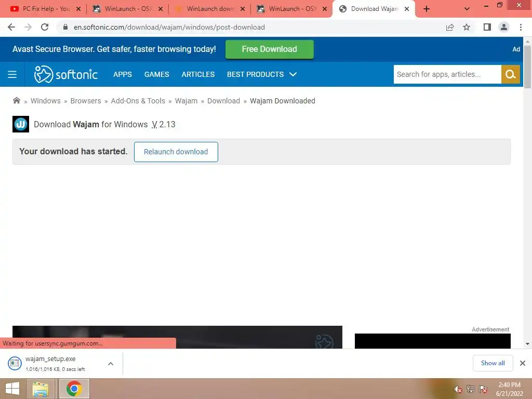Reload the current page
The height and width of the screenshot is (399, 532).
click(45, 27)
